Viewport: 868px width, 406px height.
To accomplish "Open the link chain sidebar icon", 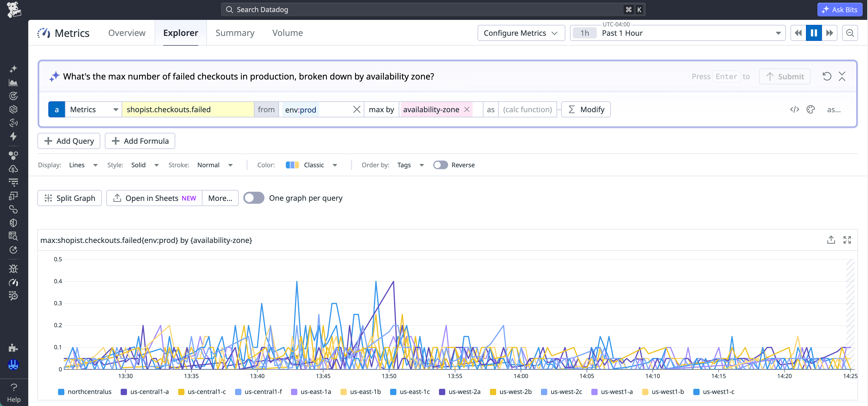I will (x=14, y=209).
